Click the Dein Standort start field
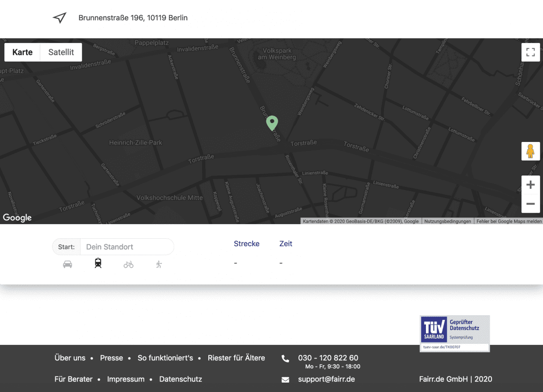This screenshot has height=392, width=543. point(127,247)
